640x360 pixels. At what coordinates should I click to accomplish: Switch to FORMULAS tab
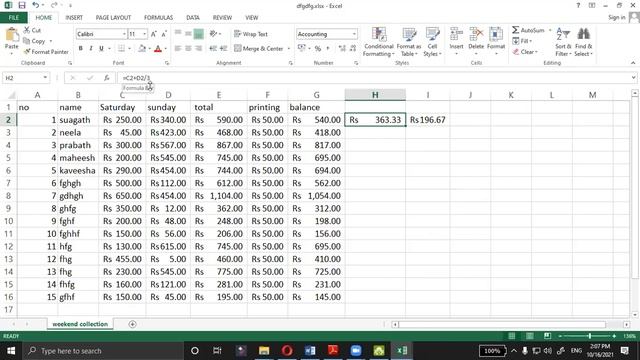tap(158, 18)
